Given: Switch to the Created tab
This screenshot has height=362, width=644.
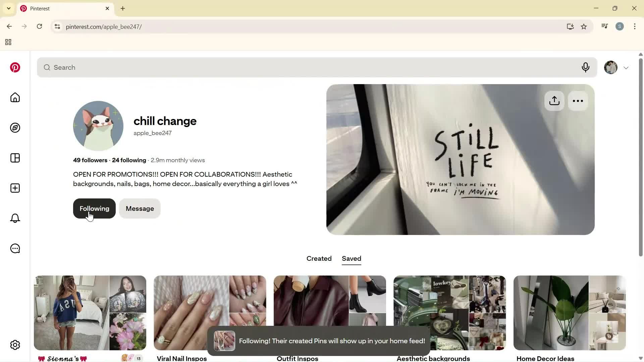Looking at the screenshot, I should point(319,258).
